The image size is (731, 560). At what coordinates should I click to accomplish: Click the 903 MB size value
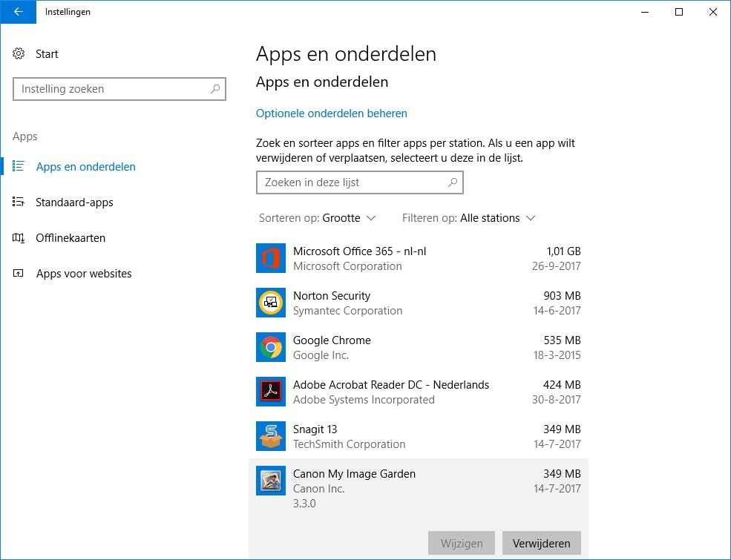click(x=563, y=296)
